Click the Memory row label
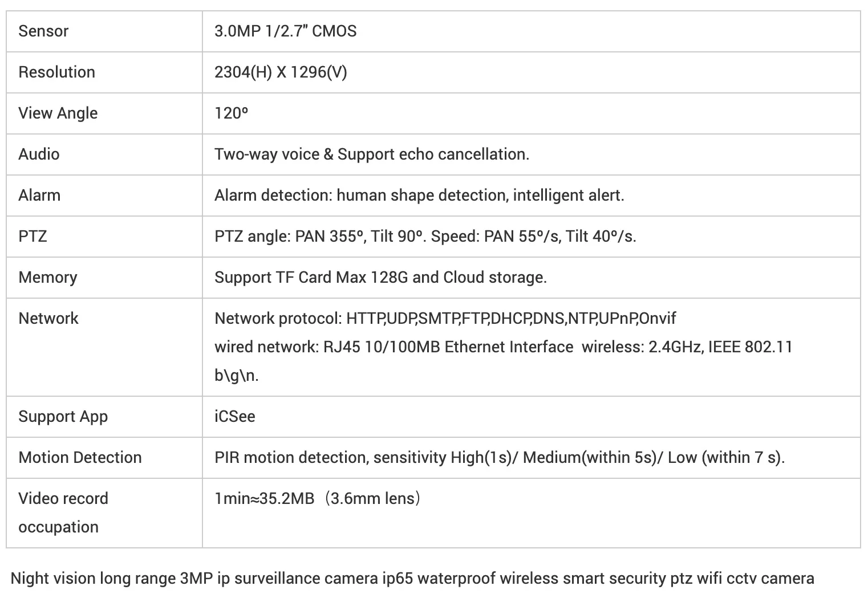868x602 pixels. point(48,278)
